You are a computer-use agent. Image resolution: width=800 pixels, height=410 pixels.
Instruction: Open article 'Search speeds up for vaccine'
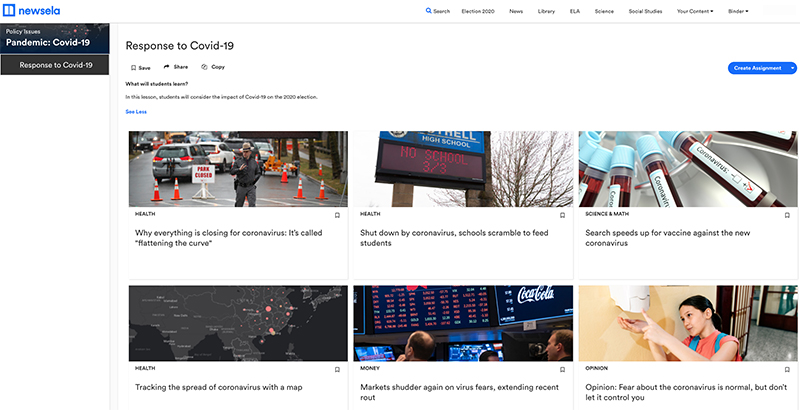tap(668, 238)
